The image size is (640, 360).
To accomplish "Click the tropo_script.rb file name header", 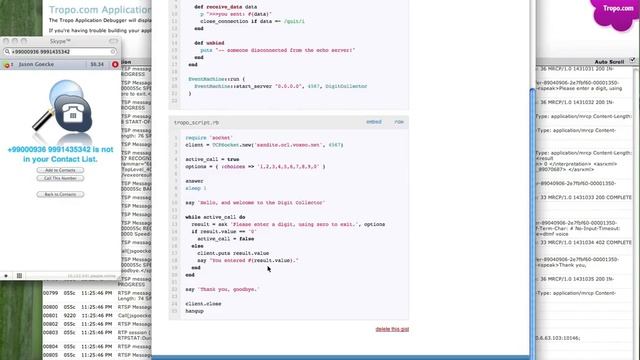I will [x=196, y=122].
